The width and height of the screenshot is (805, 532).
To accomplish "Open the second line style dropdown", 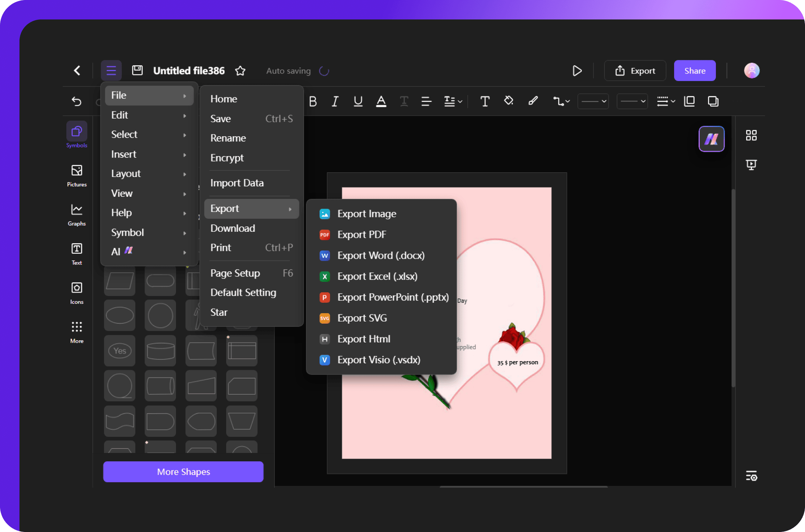I will click(x=632, y=101).
